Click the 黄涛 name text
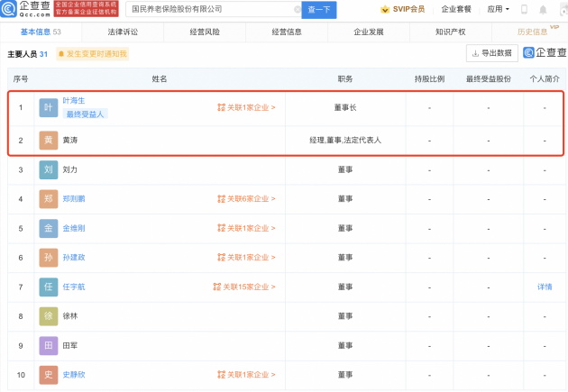The width and height of the screenshot is (568, 392). pyautogui.click(x=70, y=140)
